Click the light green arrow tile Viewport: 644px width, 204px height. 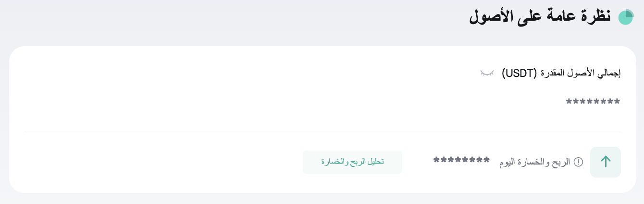tap(606, 162)
